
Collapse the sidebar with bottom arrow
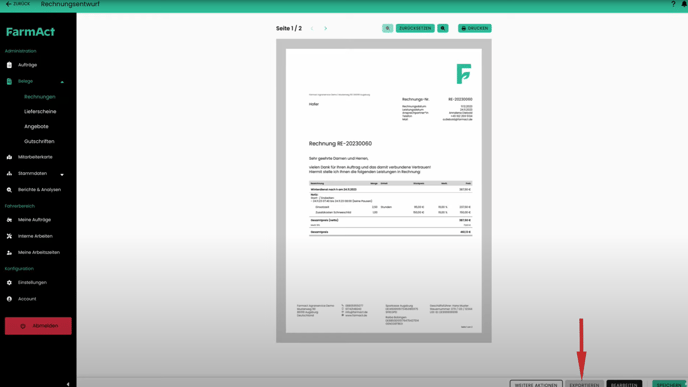68,384
